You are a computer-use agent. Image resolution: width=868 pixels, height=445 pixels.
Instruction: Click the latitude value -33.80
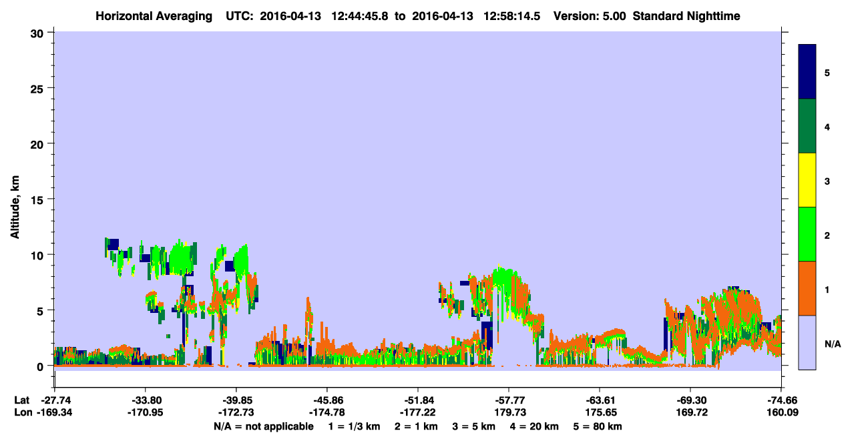click(145, 400)
